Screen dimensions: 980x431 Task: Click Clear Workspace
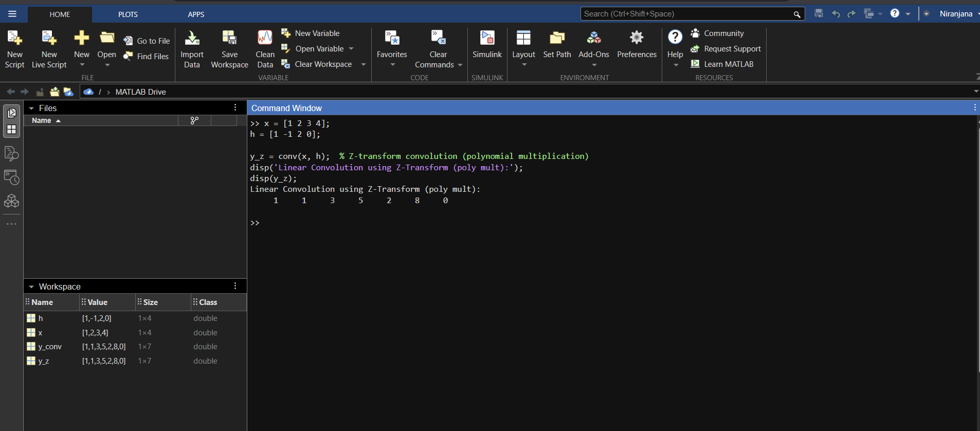[317, 64]
